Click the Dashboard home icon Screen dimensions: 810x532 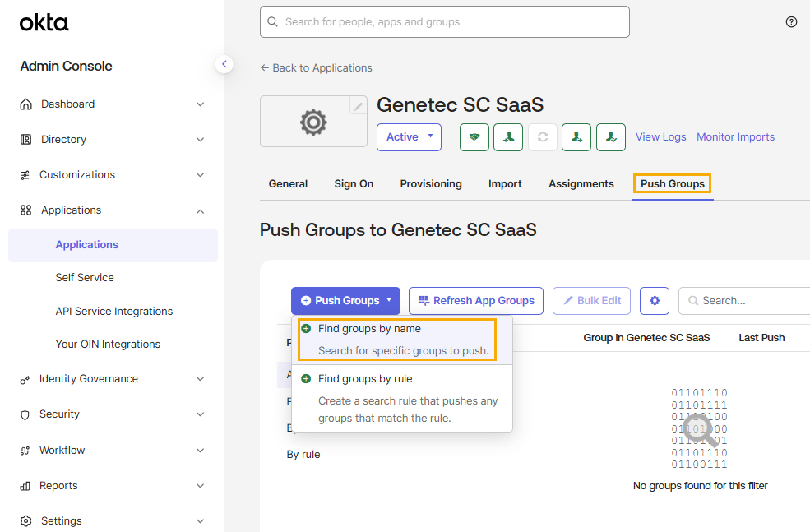pyautogui.click(x=25, y=104)
